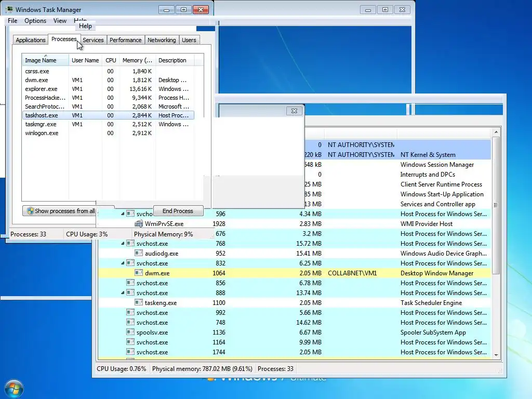Click Windows Start-Up Application row
532x399 pixels.
click(397, 194)
